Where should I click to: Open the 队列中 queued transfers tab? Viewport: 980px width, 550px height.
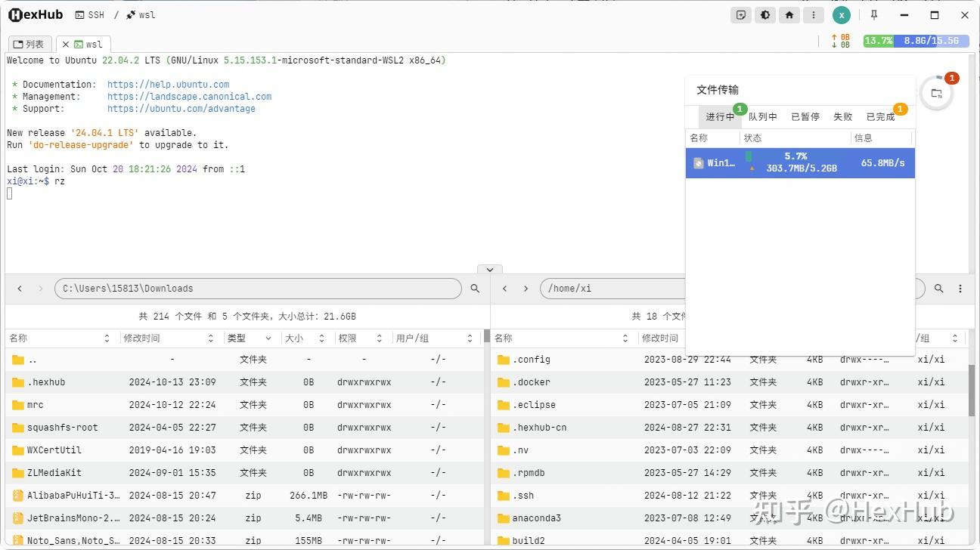[x=763, y=116]
